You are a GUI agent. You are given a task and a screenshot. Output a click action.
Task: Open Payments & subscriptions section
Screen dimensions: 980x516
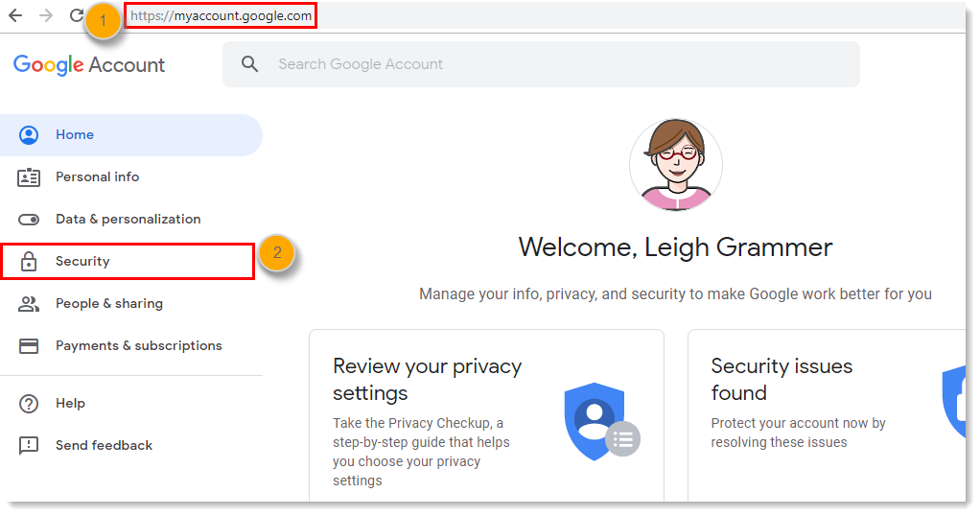tap(139, 346)
